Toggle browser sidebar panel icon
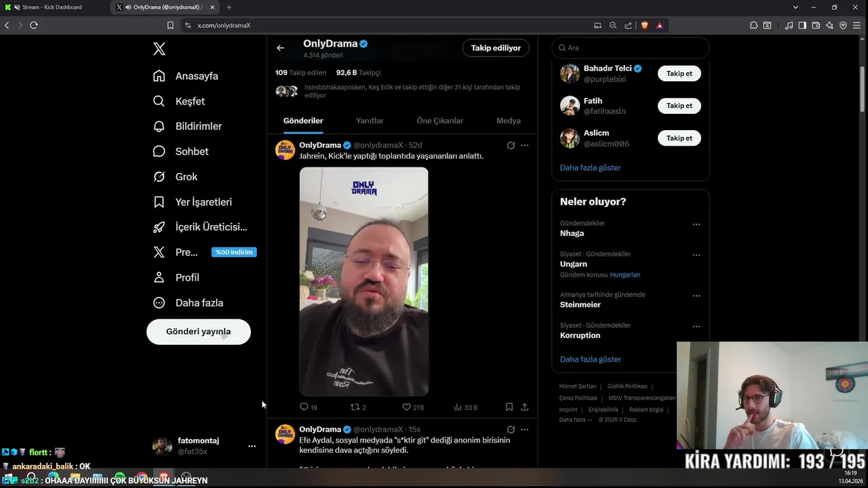868x488 pixels. point(802,25)
